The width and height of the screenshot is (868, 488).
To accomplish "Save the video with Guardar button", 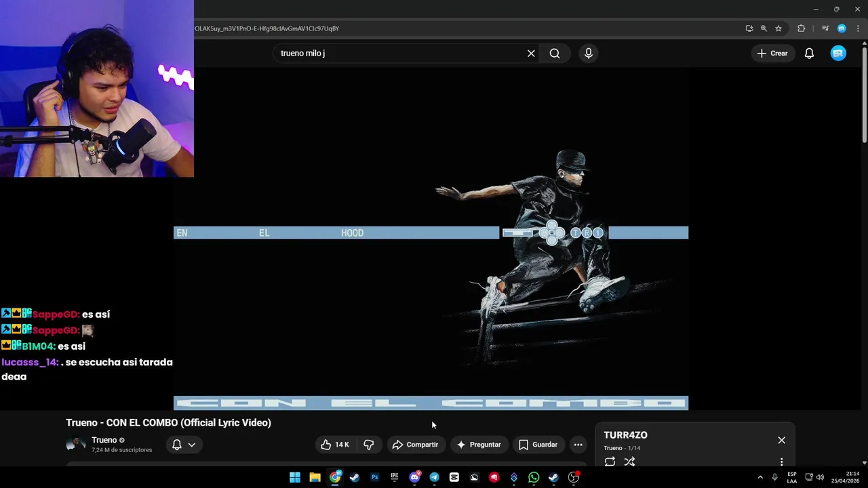I will coord(538,445).
